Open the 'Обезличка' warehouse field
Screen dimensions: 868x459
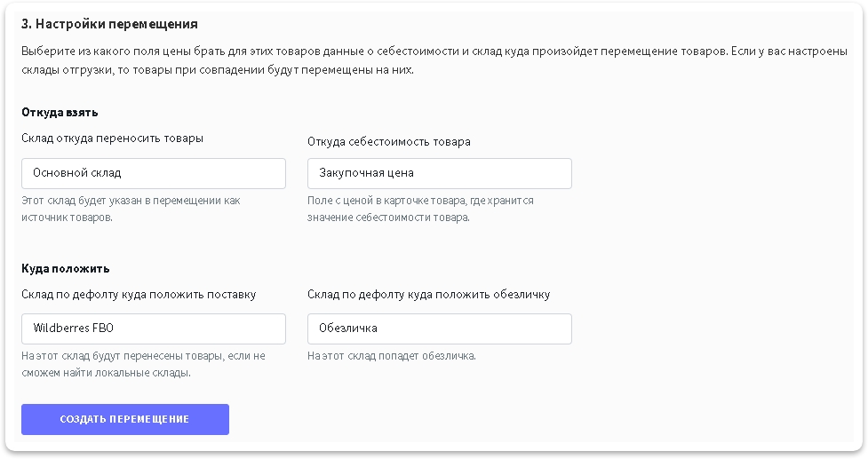(x=439, y=328)
